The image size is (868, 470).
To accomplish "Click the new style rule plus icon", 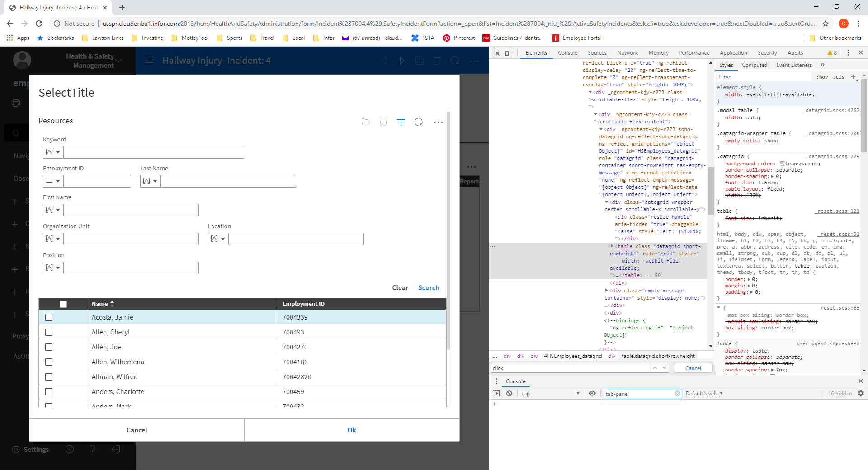I will [853, 77].
